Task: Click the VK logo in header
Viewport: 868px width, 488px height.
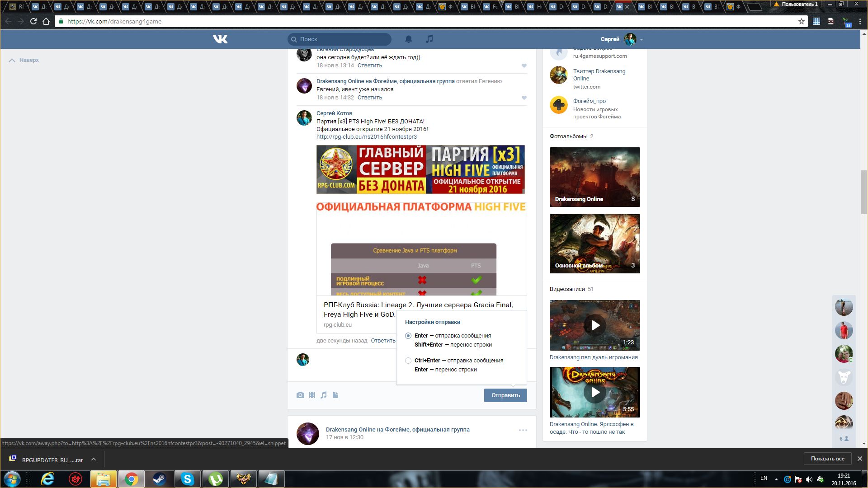Action: click(220, 39)
